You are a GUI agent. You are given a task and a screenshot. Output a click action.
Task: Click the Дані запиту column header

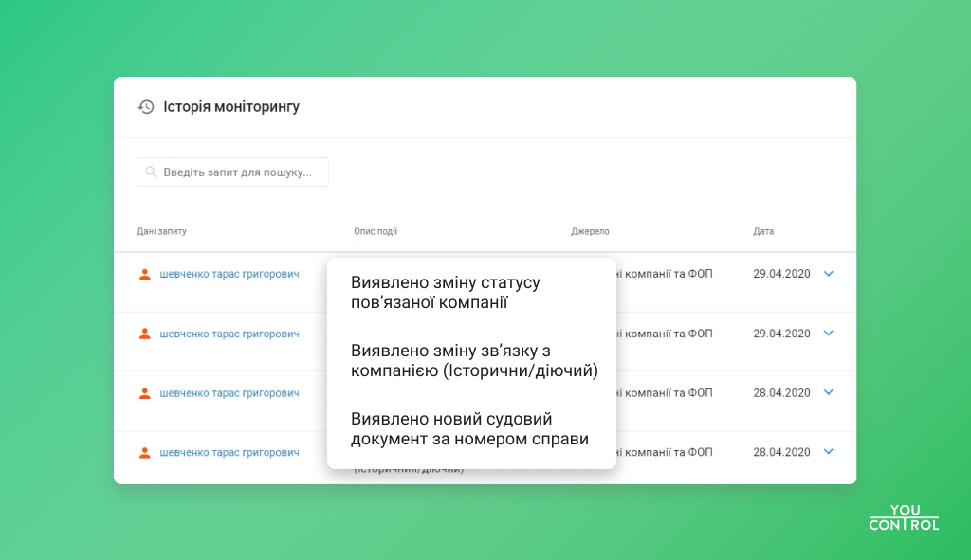[161, 231]
